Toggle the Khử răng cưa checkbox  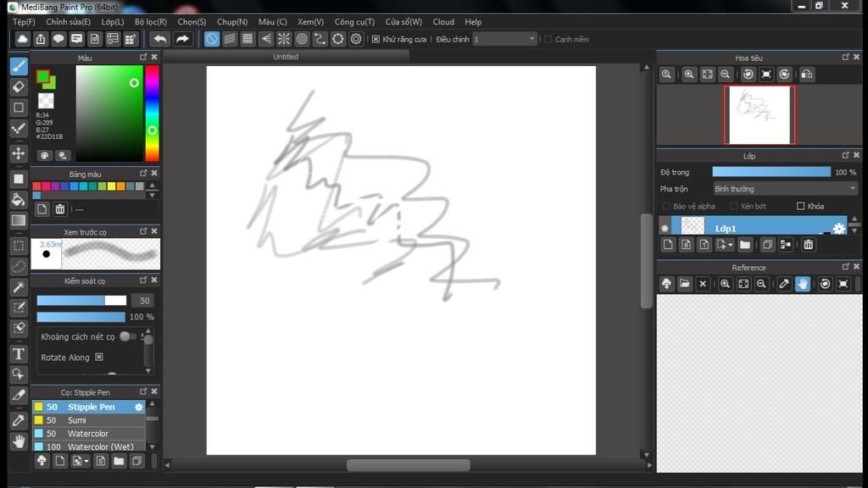pos(376,39)
